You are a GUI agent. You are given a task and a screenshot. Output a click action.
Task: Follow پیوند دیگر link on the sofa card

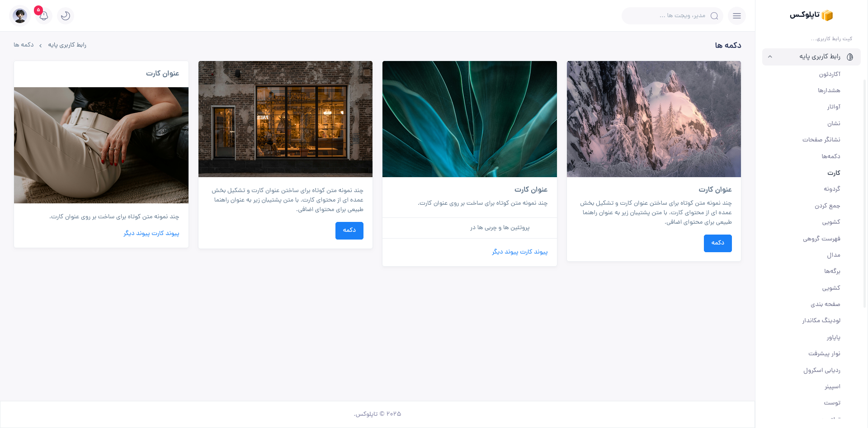(137, 234)
